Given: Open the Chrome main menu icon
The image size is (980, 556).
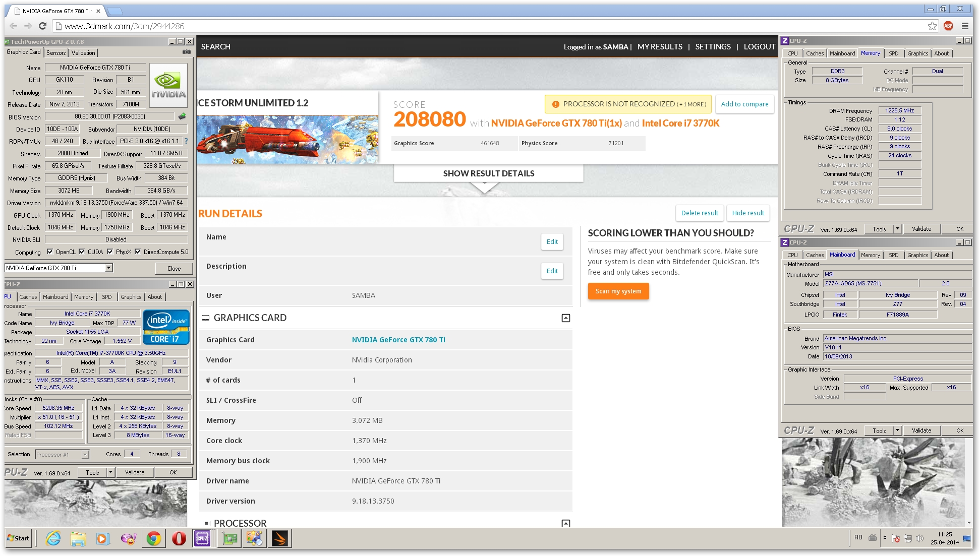Looking at the screenshot, I should (x=965, y=26).
